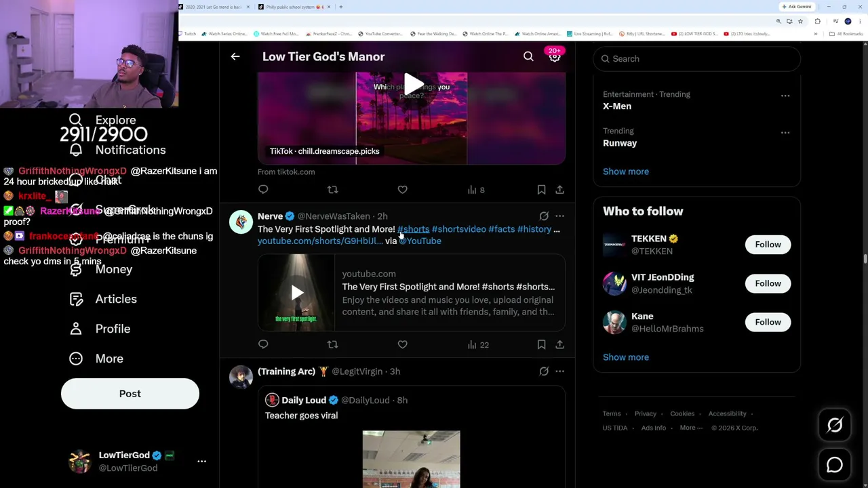Open Grok actions on (Training Arc) post
The image size is (868, 488).
(x=544, y=371)
